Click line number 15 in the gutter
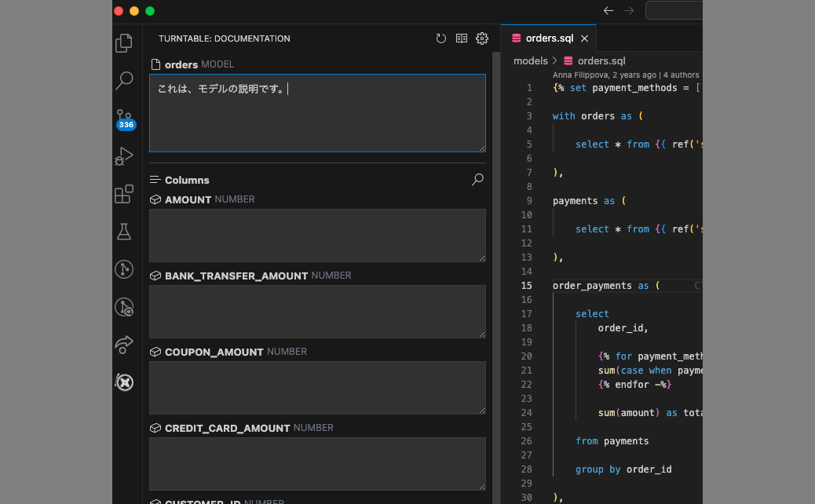The image size is (815, 504). (x=526, y=285)
